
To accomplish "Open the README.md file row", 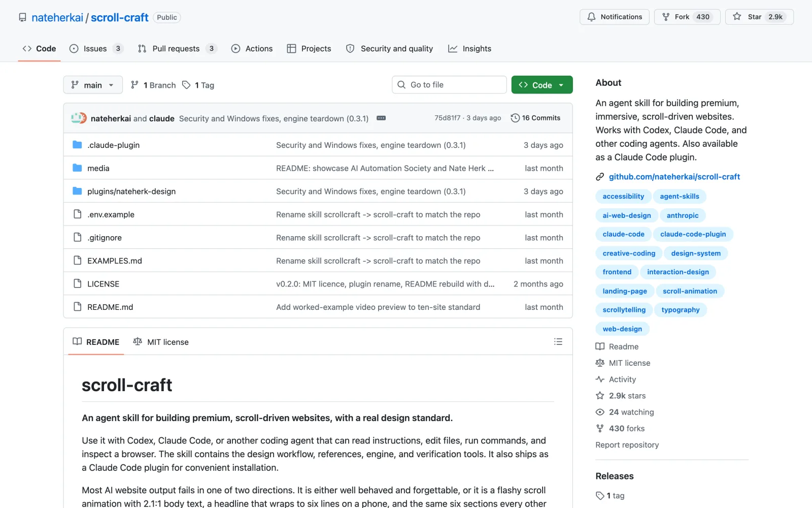I will pos(318,307).
